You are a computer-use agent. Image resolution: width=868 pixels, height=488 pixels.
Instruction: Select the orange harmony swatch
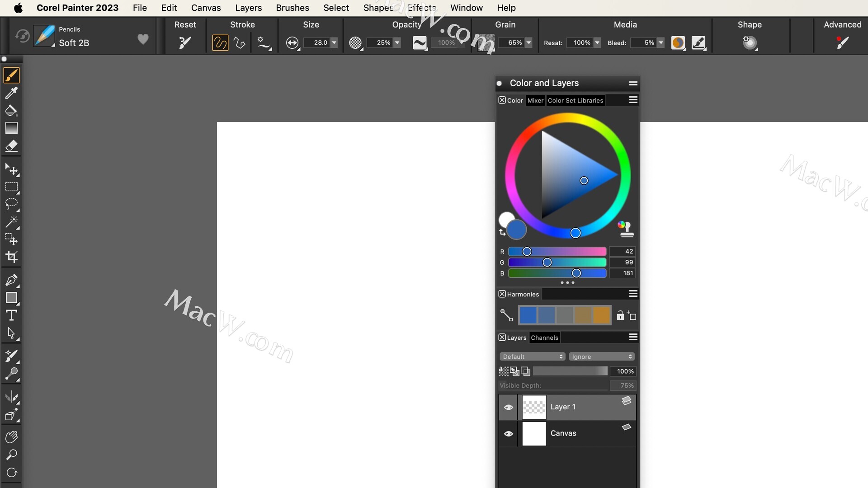601,315
